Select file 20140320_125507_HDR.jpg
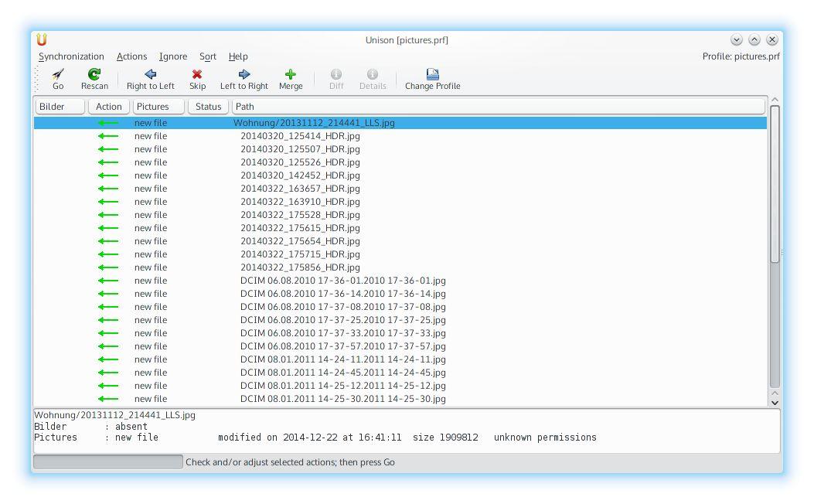 300,149
